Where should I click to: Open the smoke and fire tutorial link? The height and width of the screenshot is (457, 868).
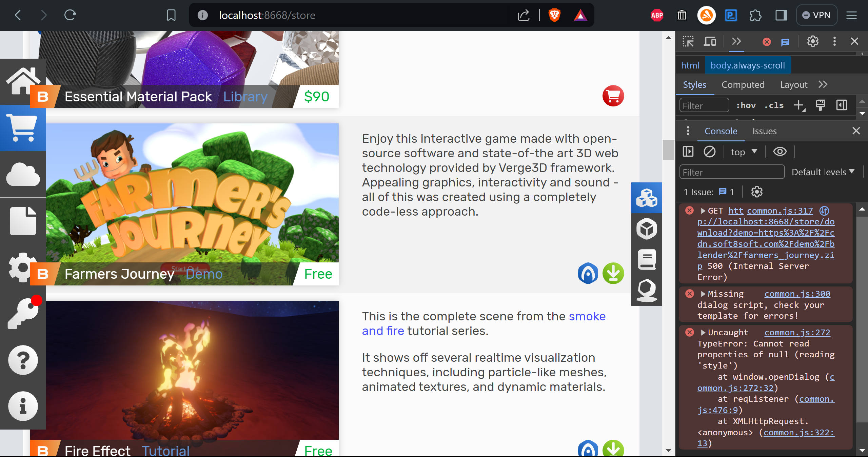pyautogui.click(x=484, y=324)
